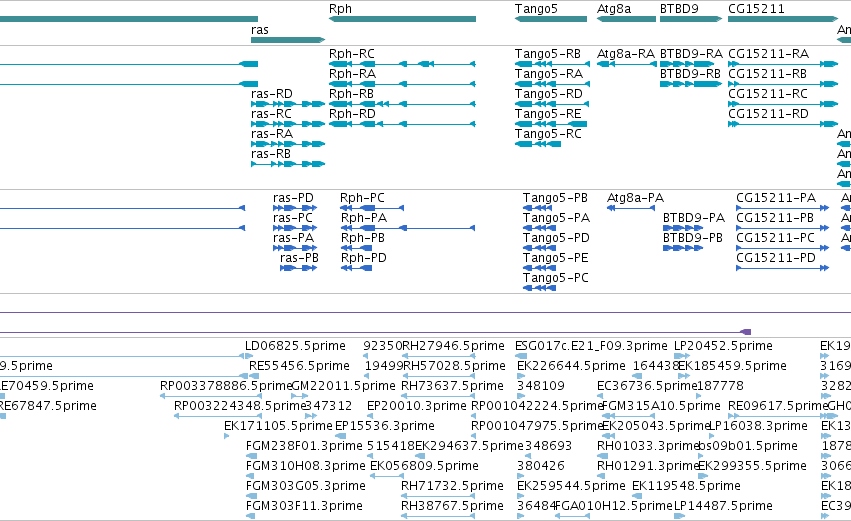851x521 pixels.
Task: Click the Tango5 gene feature
Action: (551, 19)
